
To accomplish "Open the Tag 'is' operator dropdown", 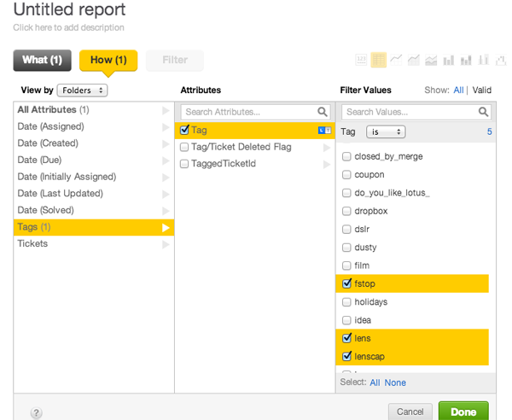I will (385, 132).
